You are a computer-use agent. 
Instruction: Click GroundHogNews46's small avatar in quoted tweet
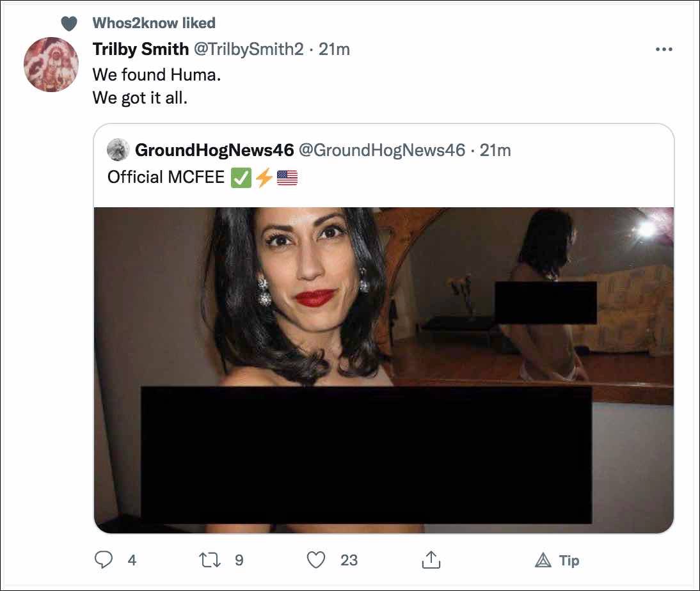pyautogui.click(x=118, y=150)
